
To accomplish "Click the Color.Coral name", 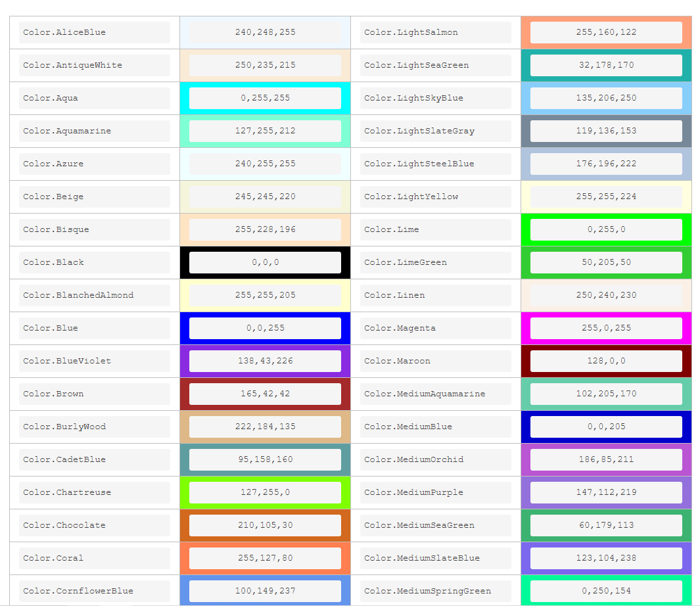I will (x=95, y=558).
